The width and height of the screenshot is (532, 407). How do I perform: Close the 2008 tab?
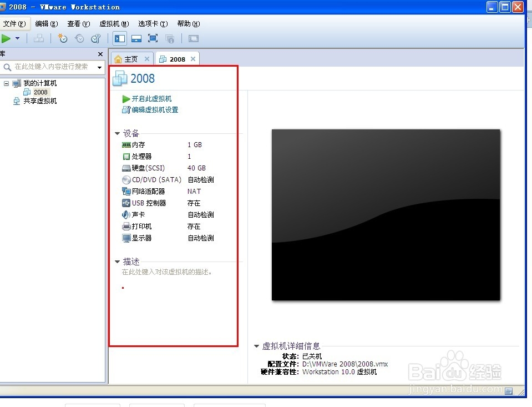click(193, 59)
